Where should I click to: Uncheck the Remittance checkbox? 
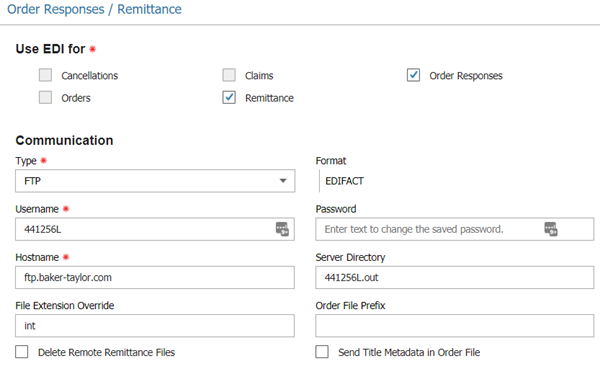coord(229,97)
